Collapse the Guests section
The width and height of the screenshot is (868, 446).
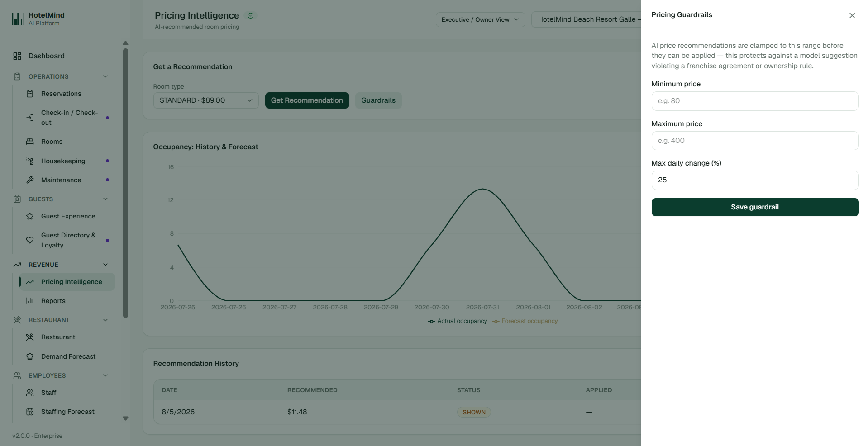click(x=105, y=199)
